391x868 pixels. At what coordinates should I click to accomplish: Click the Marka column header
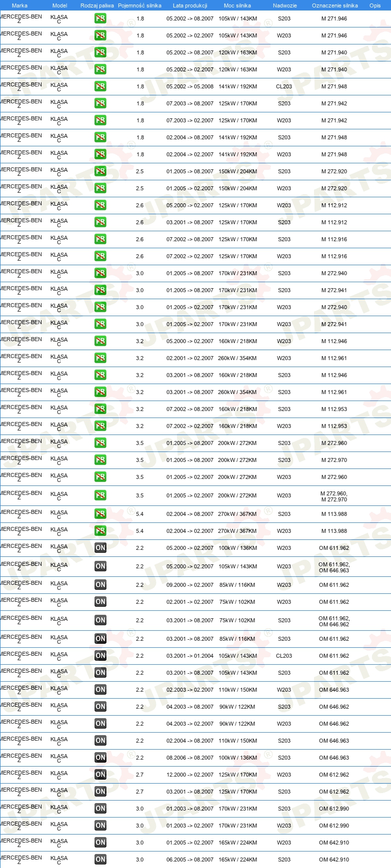19,5
